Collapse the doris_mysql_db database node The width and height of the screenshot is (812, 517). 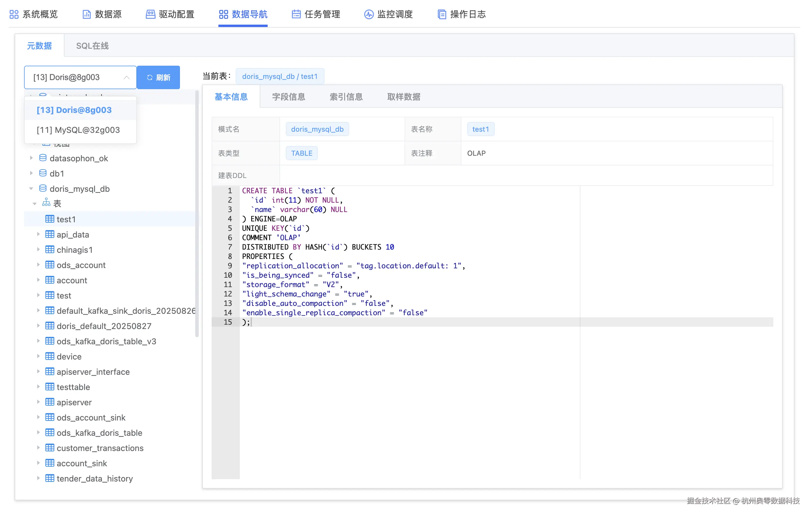pos(31,189)
